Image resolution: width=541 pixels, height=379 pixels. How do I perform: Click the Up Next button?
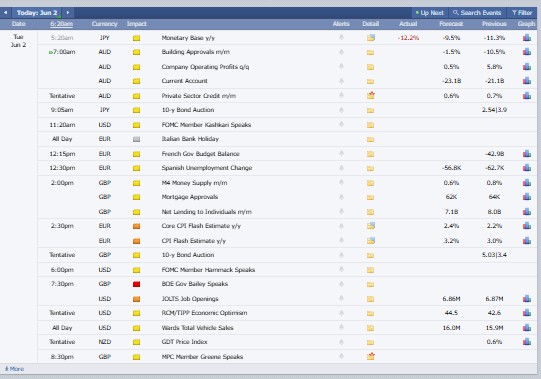pyautogui.click(x=429, y=13)
